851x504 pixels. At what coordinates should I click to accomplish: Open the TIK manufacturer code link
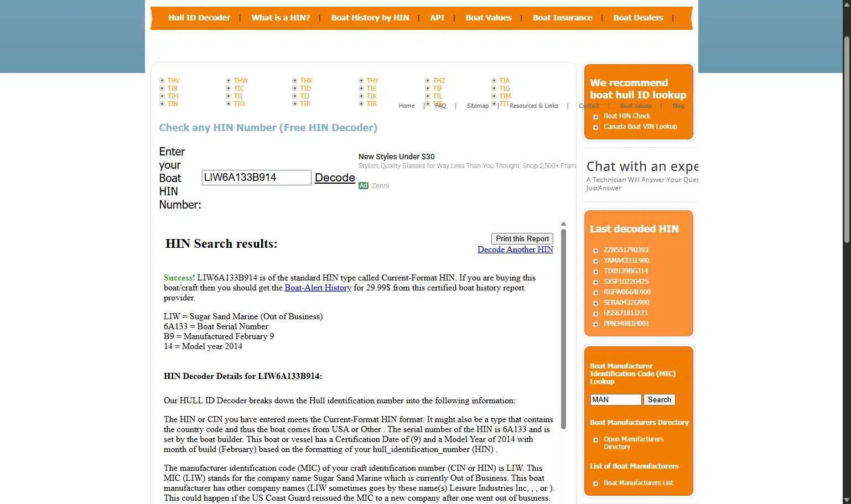371,96
